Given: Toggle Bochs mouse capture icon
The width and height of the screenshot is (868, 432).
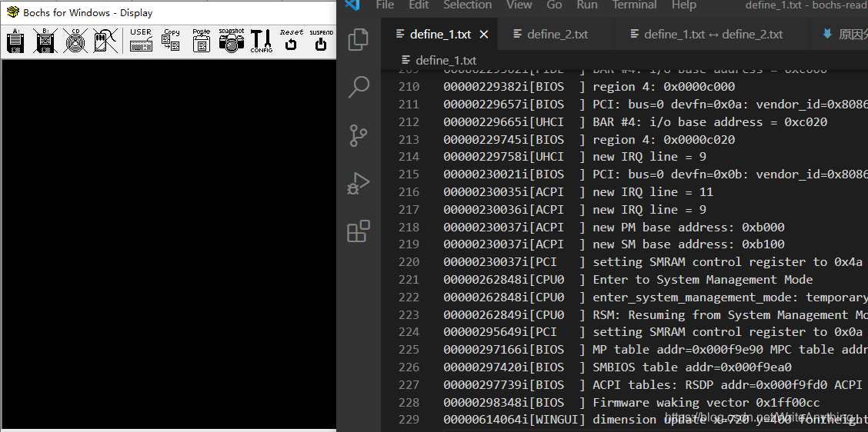Looking at the screenshot, I should coord(105,41).
